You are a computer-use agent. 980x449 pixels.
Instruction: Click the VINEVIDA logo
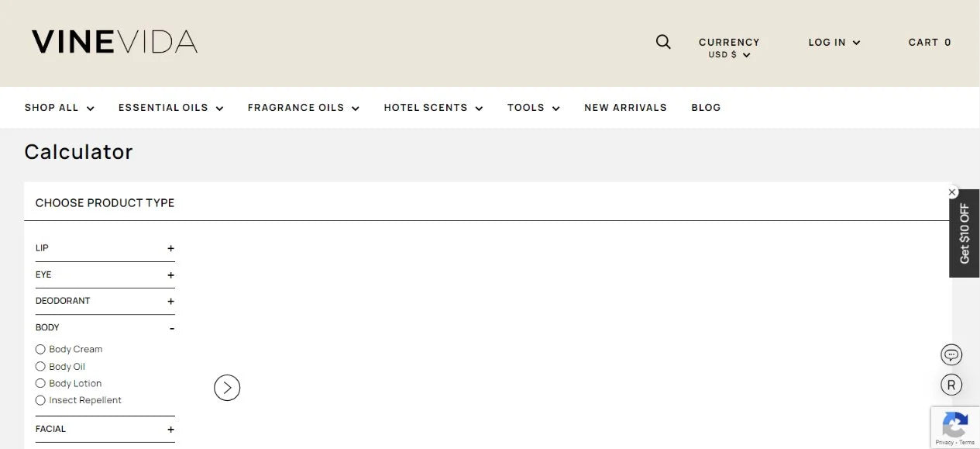(x=115, y=42)
